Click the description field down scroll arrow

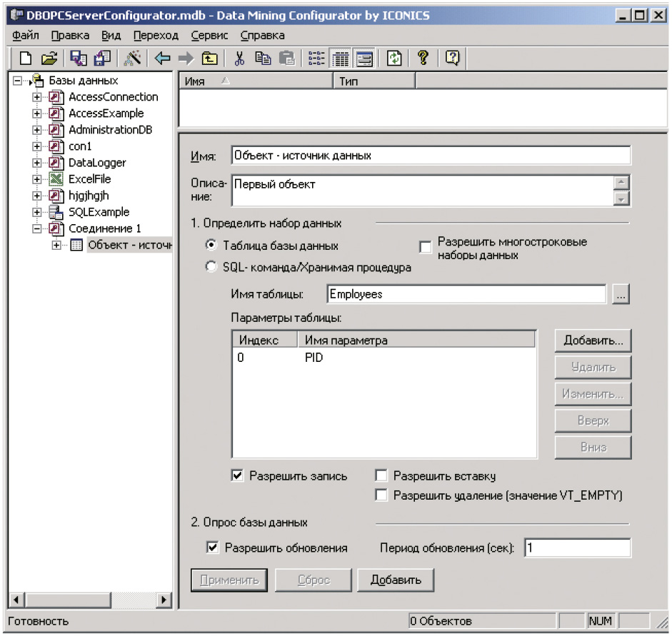(x=621, y=198)
